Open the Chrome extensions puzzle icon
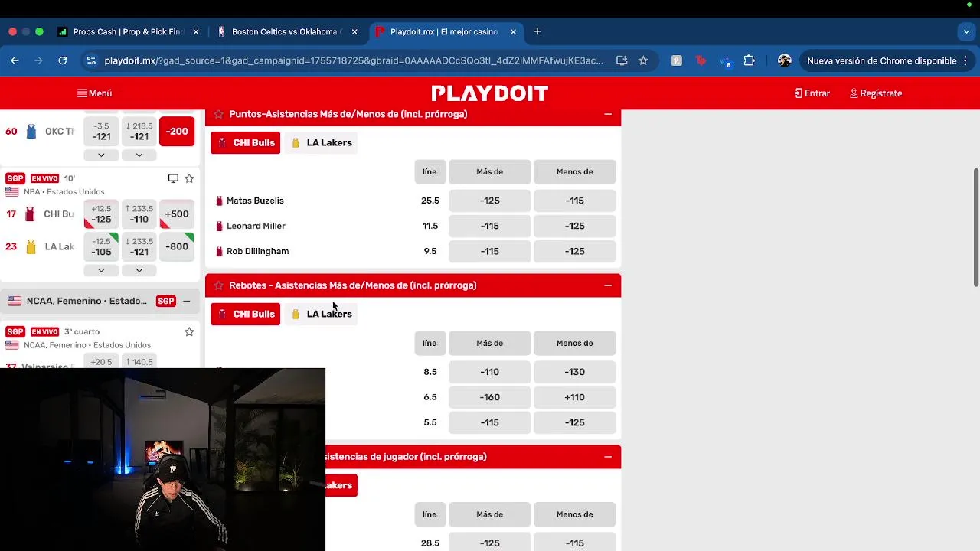This screenshot has height=551, width=980. pos(749,60)
